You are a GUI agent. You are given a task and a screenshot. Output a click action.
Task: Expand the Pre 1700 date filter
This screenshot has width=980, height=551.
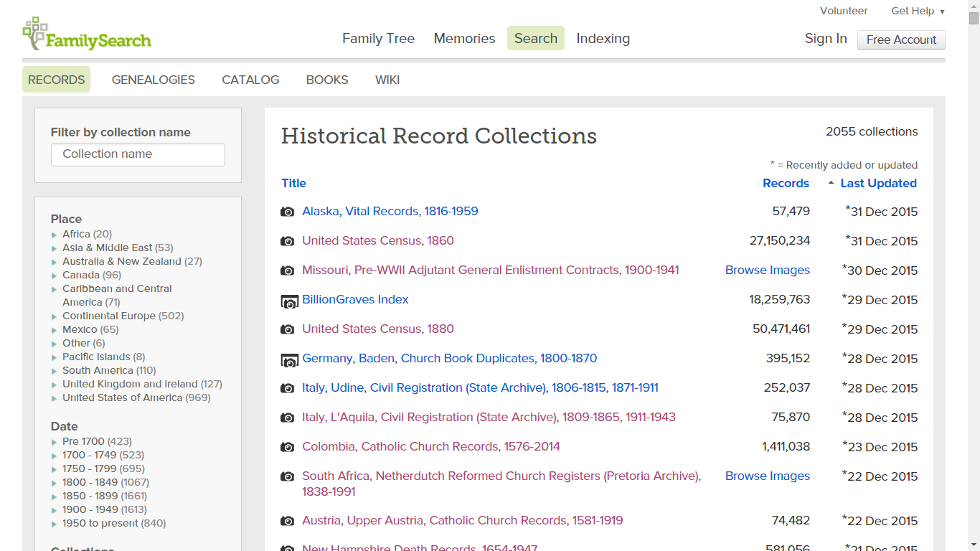[55, 442]
